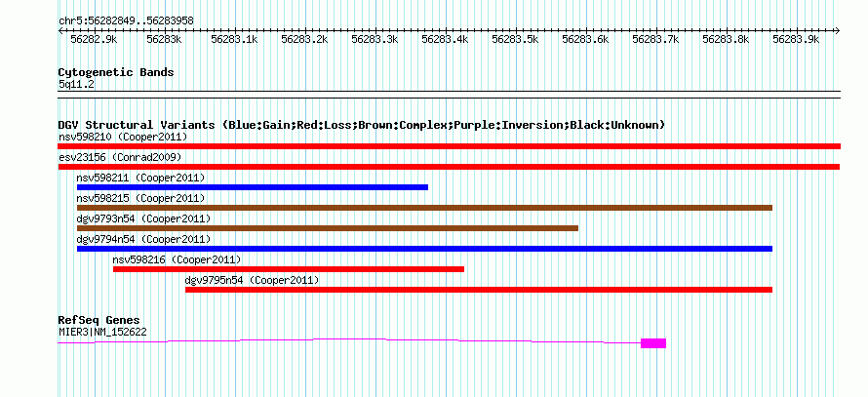Click the chr5:56282849..56283958 coordinate text
This screenshot has width=868, height=397.
click(126, 21)
